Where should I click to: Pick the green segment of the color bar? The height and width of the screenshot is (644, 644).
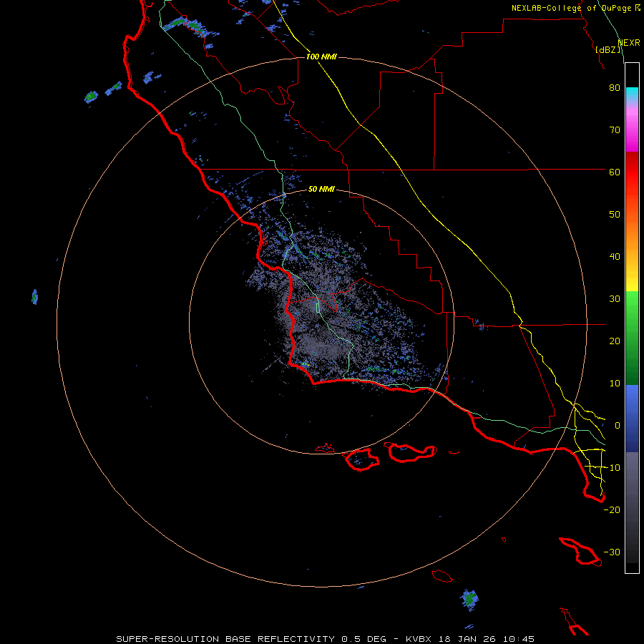(632, 338)
